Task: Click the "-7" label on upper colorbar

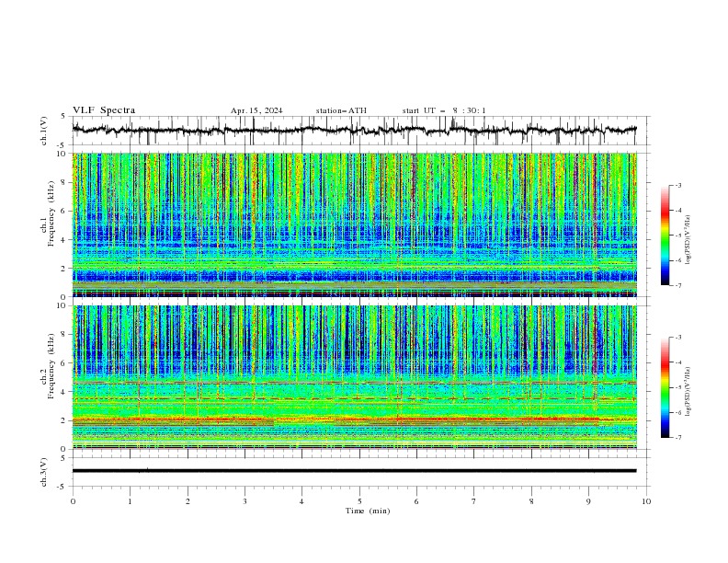Action: tap(677, 285)
